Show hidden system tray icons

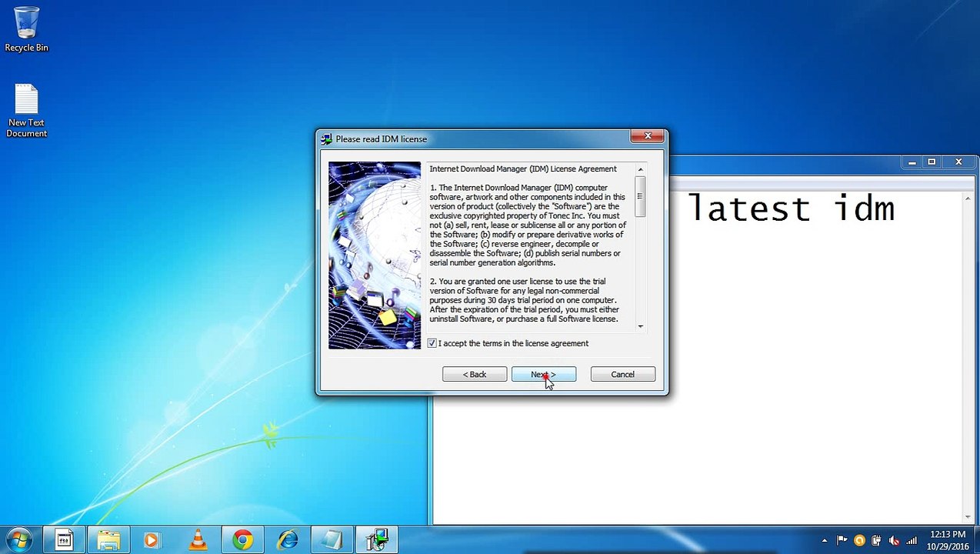825,541
